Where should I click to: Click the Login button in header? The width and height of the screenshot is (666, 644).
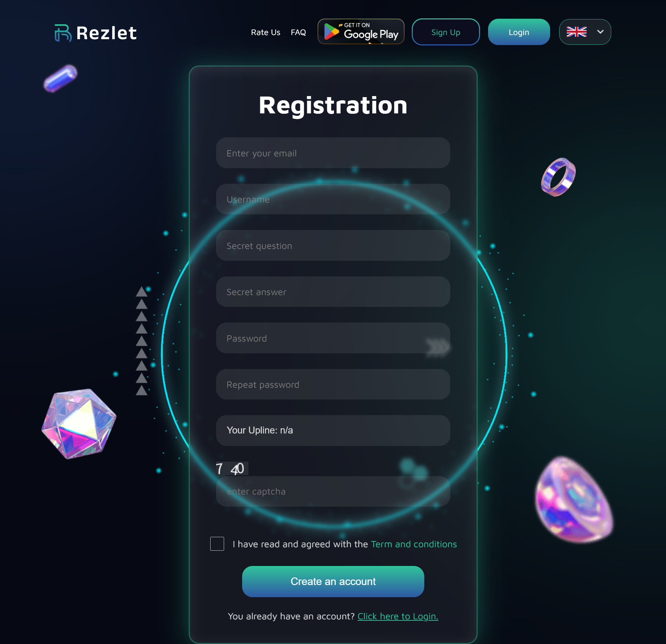tap(519, 32)
